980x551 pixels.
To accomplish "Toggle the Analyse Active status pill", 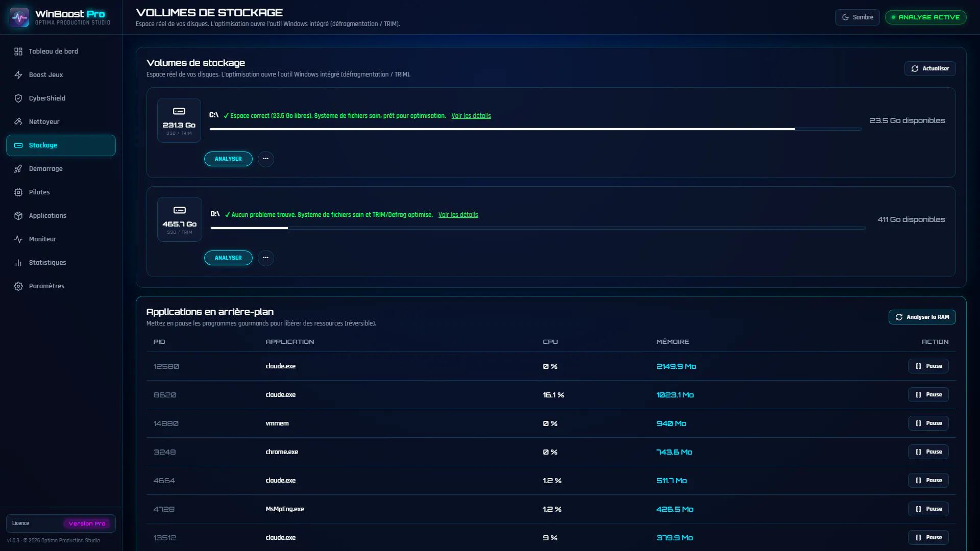I will pos(925,17).
